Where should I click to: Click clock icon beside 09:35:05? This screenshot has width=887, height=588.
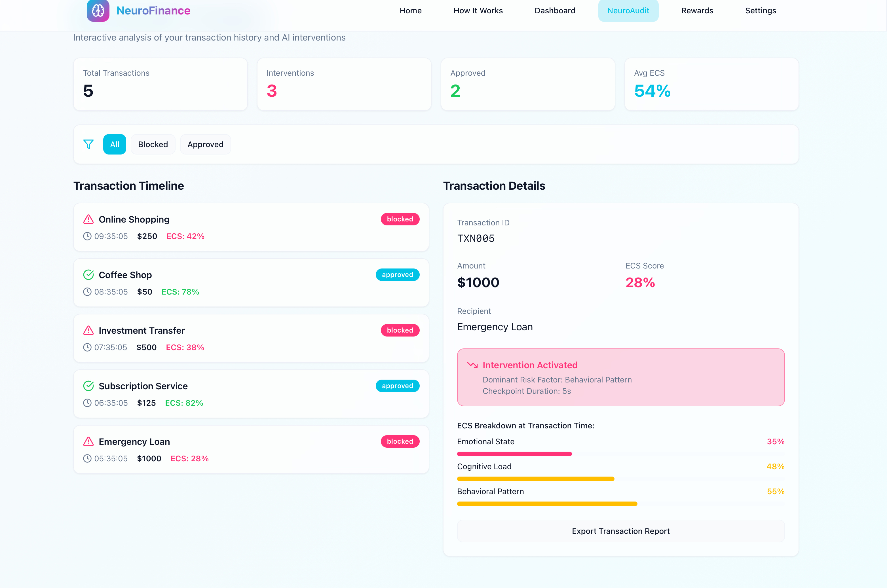tap(87, 236)
